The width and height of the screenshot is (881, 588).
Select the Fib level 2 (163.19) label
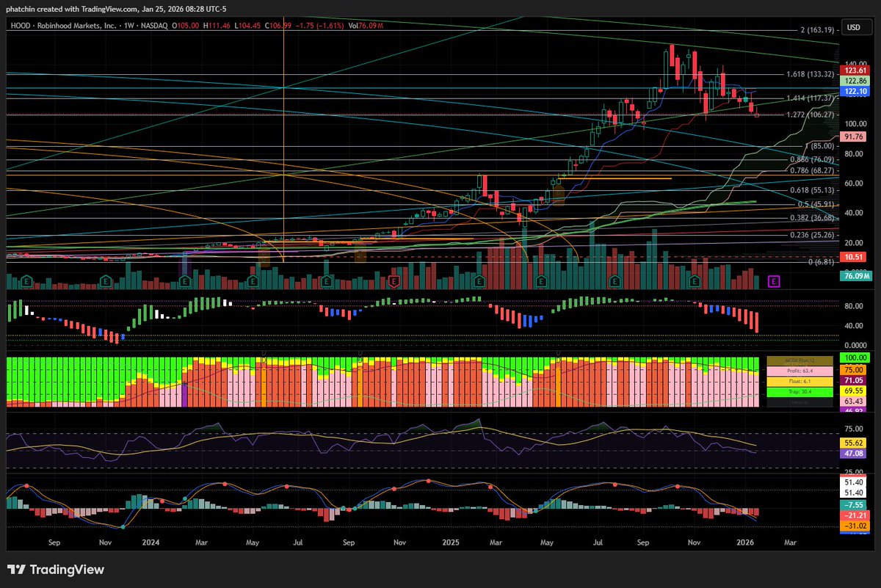[817, 30]
